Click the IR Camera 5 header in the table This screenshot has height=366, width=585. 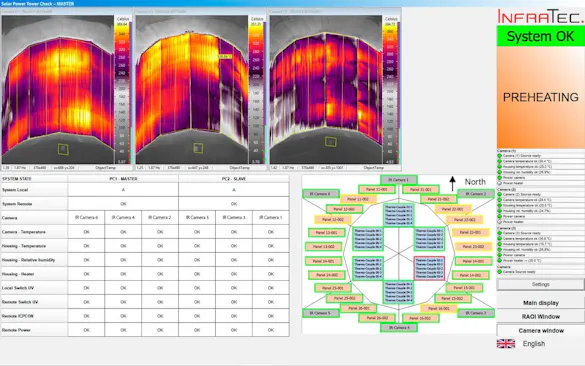point(197,218)
